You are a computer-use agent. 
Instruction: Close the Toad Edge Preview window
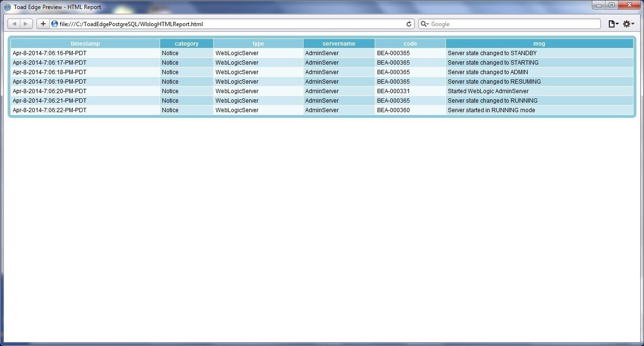click(x=630, y=5)
